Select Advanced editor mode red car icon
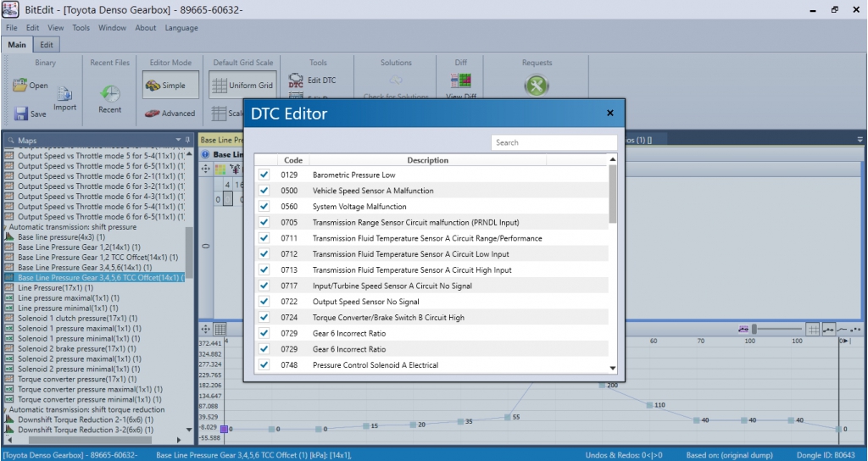The height and width of the screenshot is (461, 868). click(153, 114)
